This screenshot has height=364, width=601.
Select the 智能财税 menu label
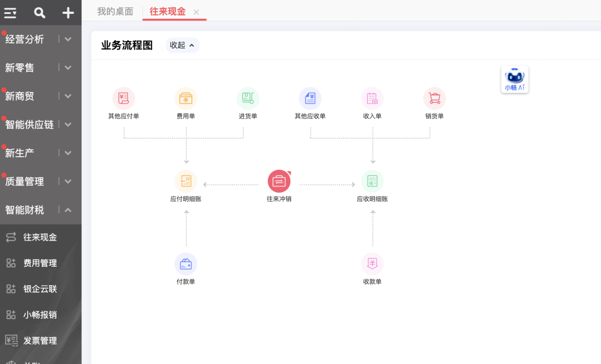(24, 210)
